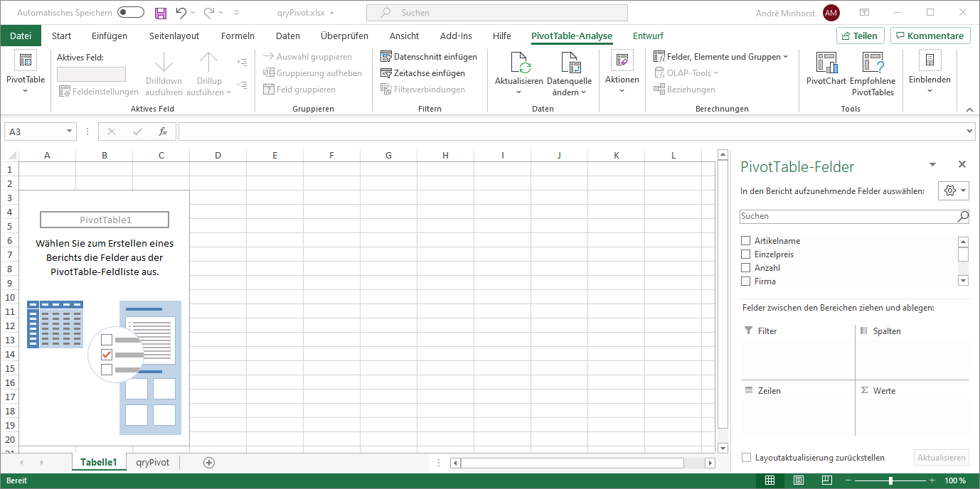
Task: Click the Kommentare button
Action: click(x=930, y=36)
